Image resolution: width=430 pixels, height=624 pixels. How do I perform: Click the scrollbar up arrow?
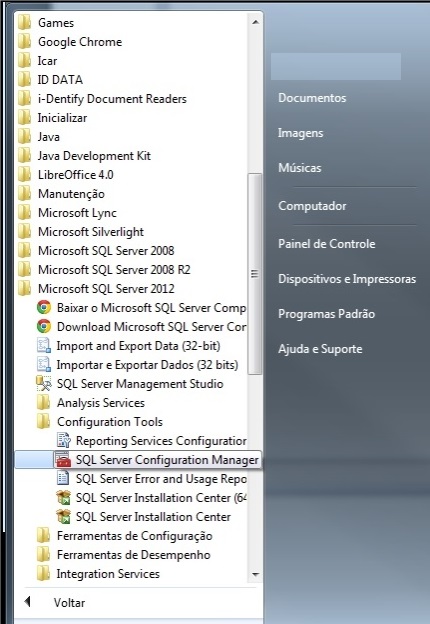[x=255, y=22]
